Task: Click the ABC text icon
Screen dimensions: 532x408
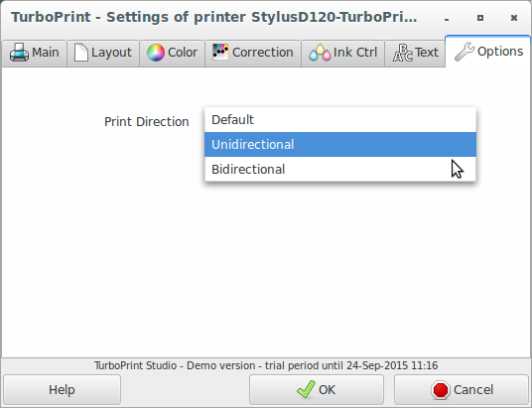Action: (x=403, y=53)
